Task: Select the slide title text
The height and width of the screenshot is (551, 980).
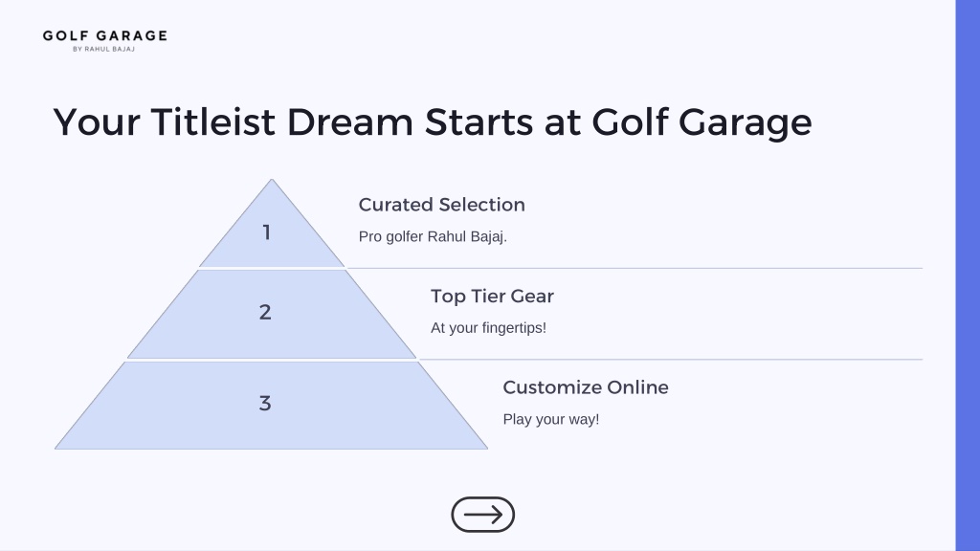Action: point(433,122)
